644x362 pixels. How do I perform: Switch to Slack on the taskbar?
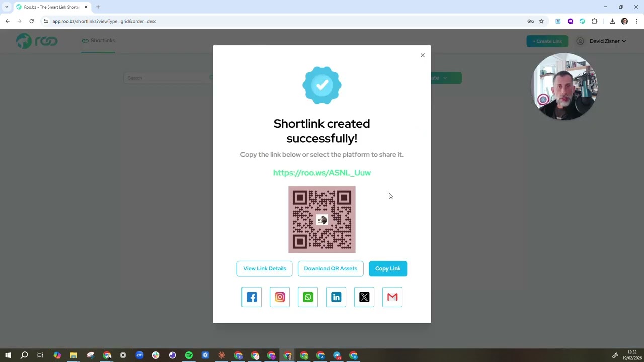tap(156, 355)
